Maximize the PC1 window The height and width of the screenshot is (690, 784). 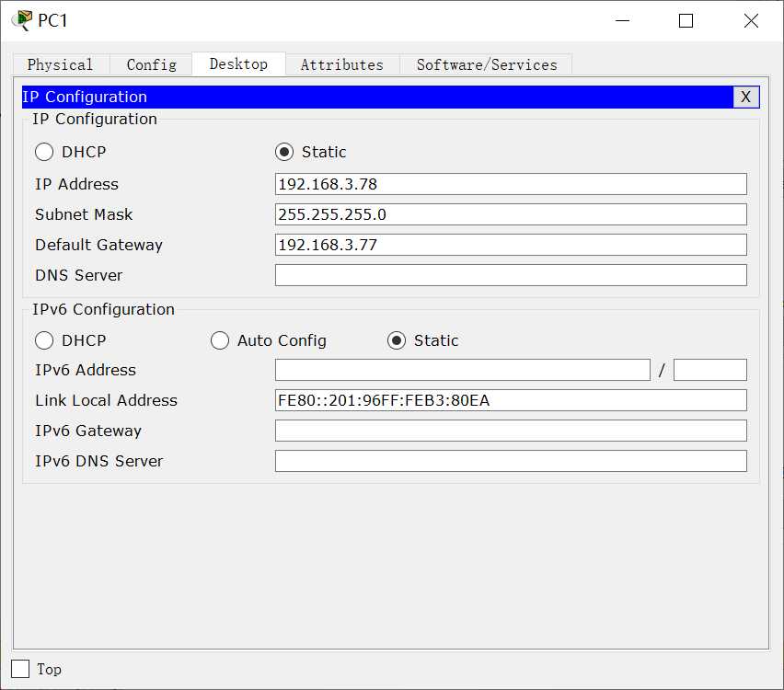[686, 20]
